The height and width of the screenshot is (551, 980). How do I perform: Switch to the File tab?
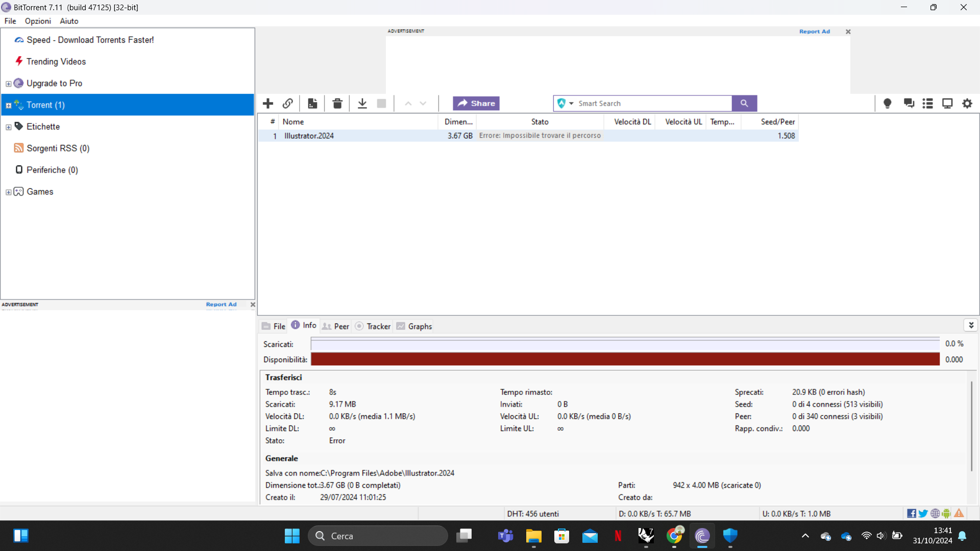(274, 326)
